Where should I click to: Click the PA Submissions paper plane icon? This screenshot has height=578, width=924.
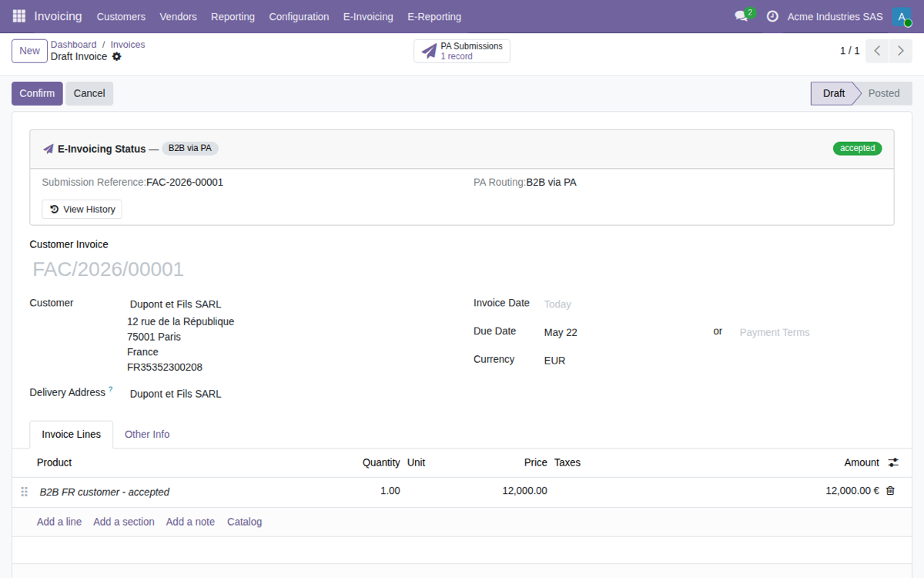click(429, 52)
